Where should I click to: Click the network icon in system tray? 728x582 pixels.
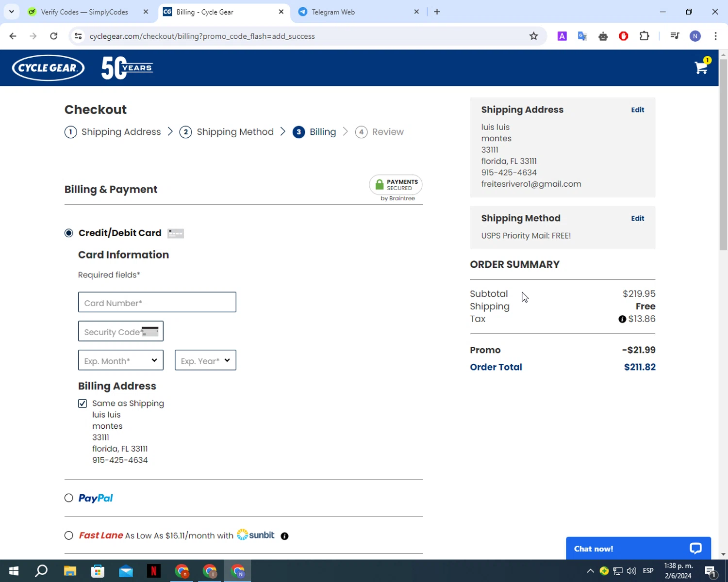(618, 571)
